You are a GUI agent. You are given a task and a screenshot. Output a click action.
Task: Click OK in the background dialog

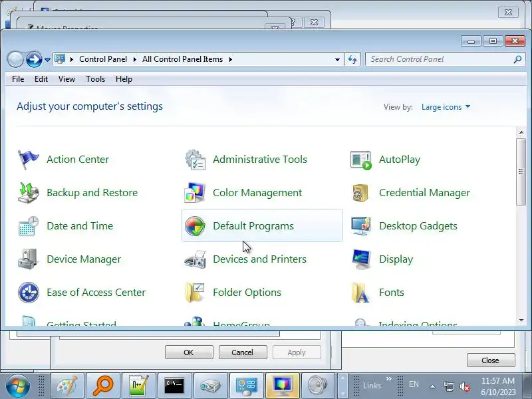[x=189, y=352]
